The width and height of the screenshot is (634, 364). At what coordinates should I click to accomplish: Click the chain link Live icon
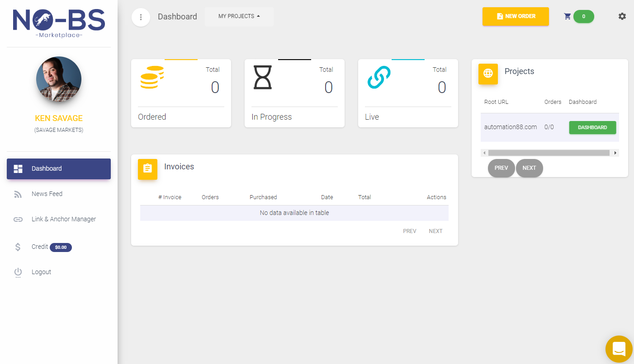[x=379, y=78]
